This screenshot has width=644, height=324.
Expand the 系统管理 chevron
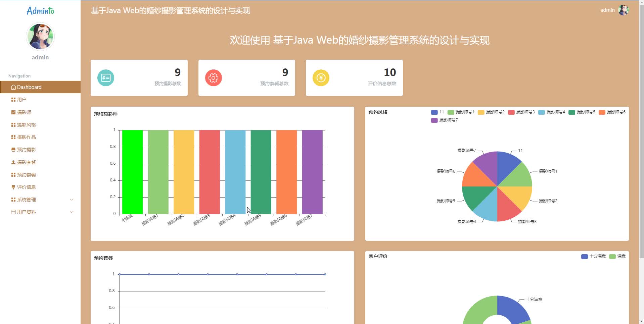(x=72, y=200)
